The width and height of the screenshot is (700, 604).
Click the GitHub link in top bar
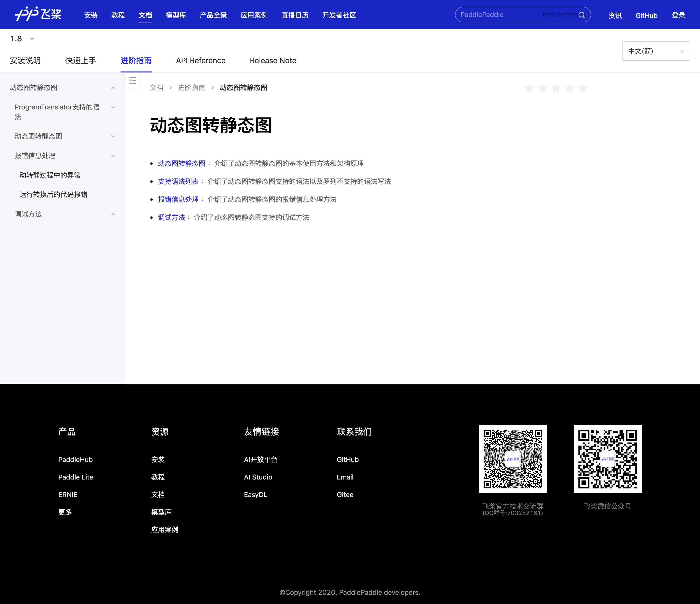[646, 15]
